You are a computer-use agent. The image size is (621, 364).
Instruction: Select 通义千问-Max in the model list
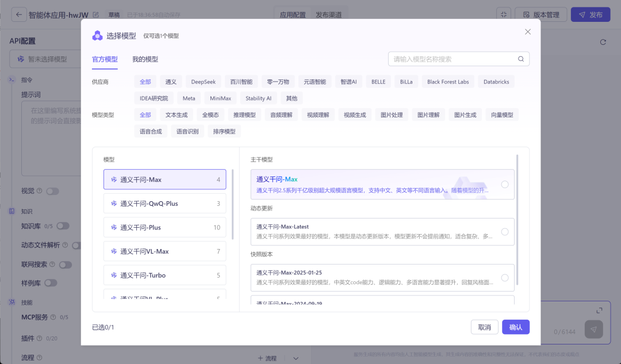(x=165, y=179)
